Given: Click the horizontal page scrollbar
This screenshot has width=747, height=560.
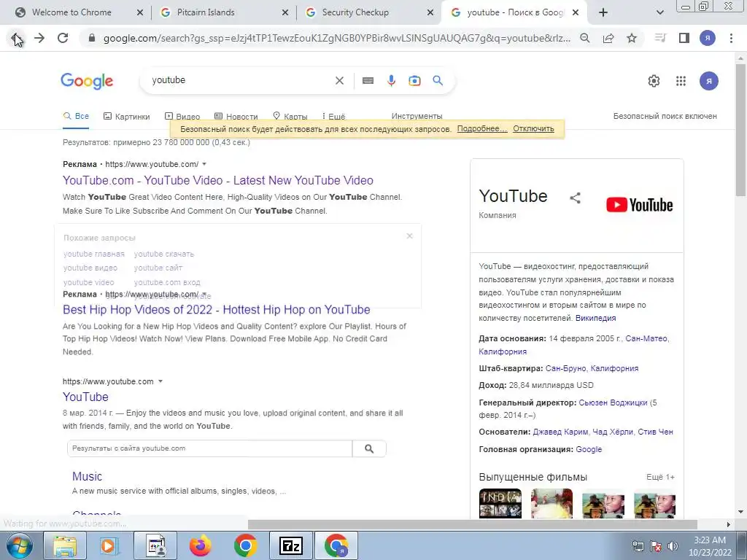Looking at the screenshot, I should 472,524.
